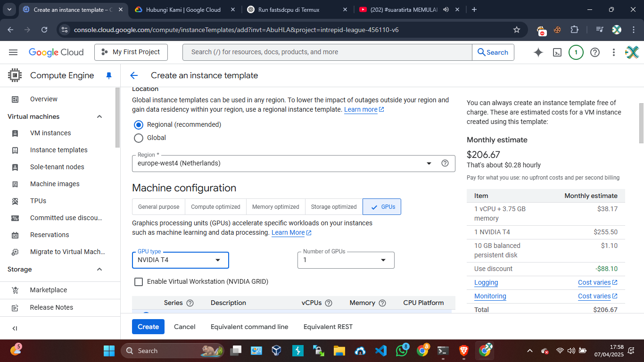This screenshot has height=362, width=644.
Task: Open the Number of GPUs dropdown
Action: (x=346, y=260)
